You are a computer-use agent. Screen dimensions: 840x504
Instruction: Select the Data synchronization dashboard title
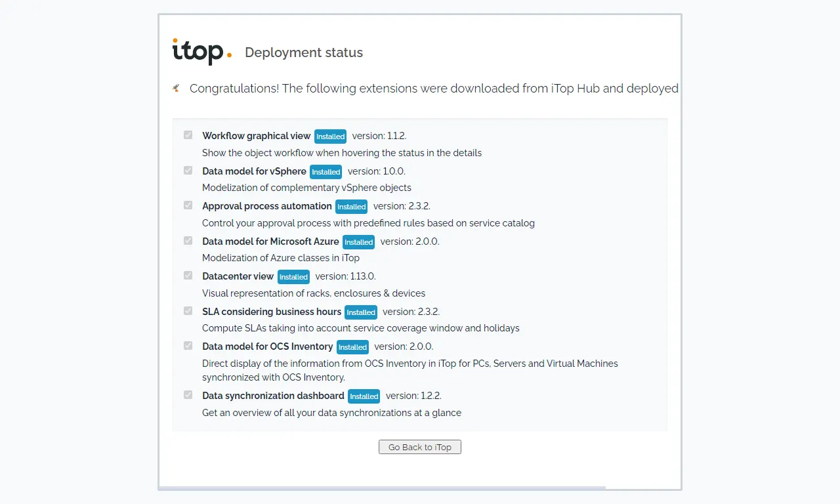(x=273, y=396)
